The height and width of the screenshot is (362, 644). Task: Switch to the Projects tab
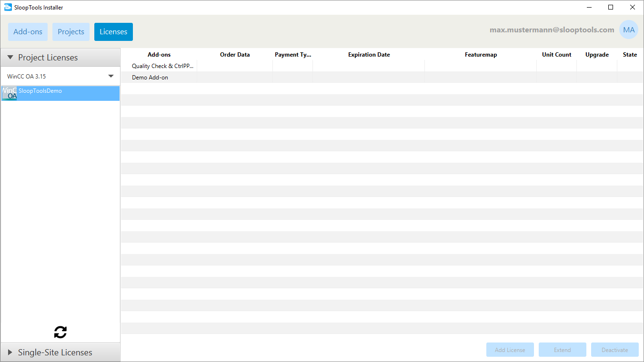tap(71, 32)
